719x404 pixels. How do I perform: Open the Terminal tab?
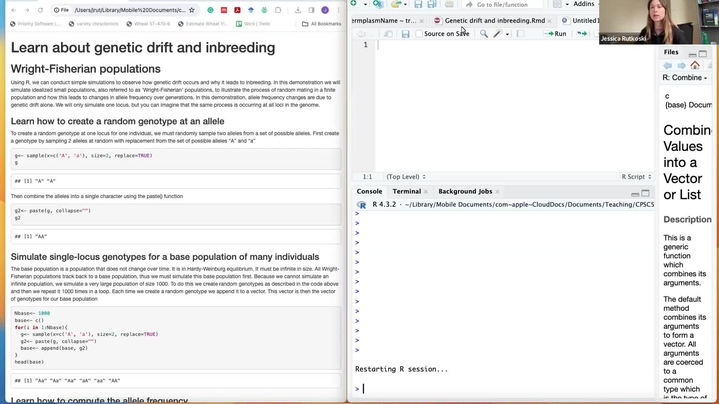coord(406,191)
